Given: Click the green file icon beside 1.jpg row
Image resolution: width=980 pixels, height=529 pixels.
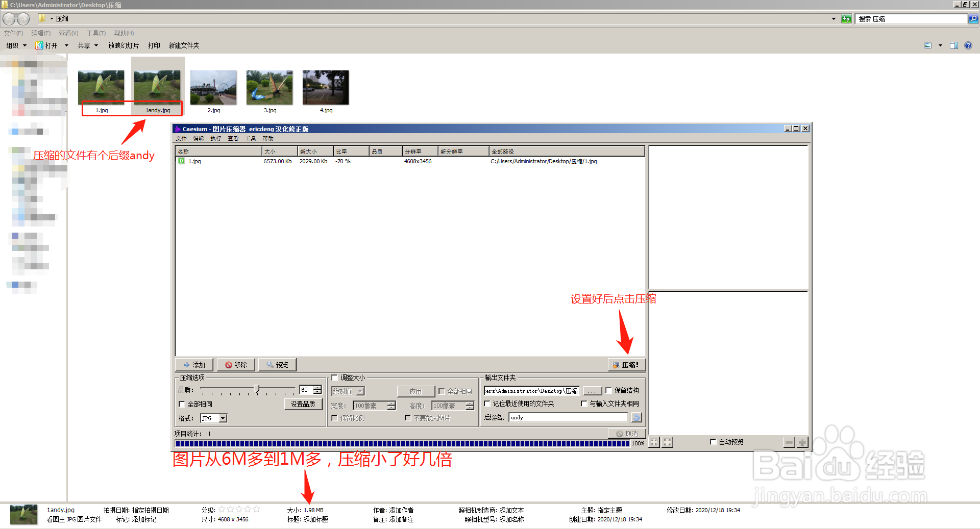Looking at the screenshot, I should pyautogui.click(x=181, y=161).
